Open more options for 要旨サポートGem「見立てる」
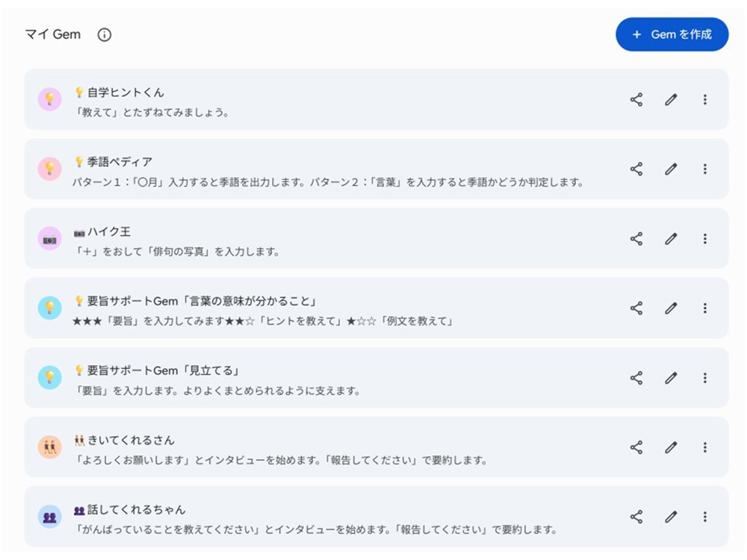The height and width of the screenshot is (560, 747). point(704,378)
